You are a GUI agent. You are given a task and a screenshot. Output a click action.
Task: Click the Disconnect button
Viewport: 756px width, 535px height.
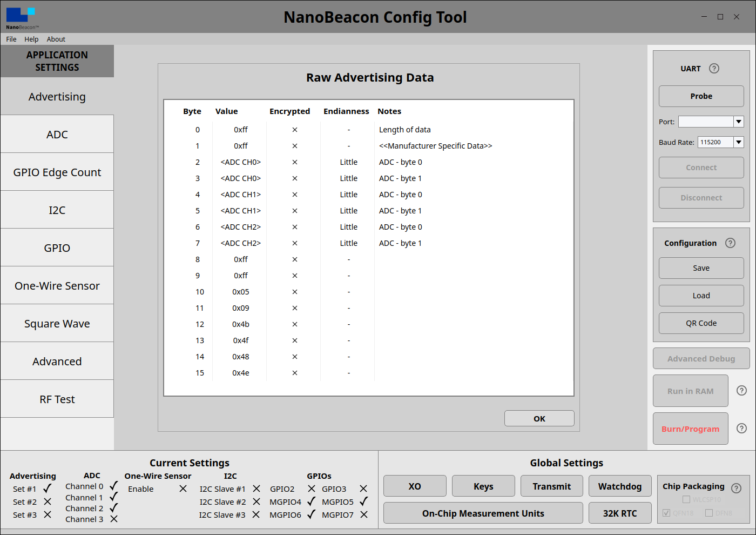pos(701,198)
